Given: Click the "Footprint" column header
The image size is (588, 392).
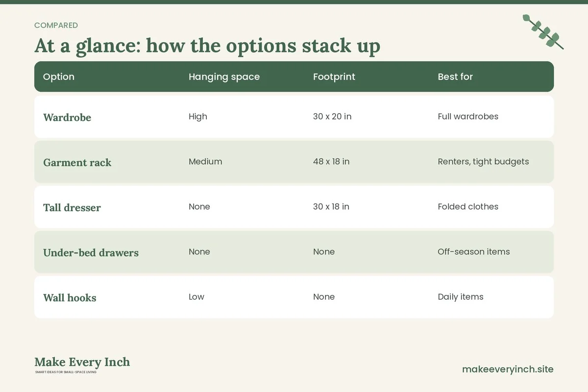Looking at the screenshot, I should point(334,77).
